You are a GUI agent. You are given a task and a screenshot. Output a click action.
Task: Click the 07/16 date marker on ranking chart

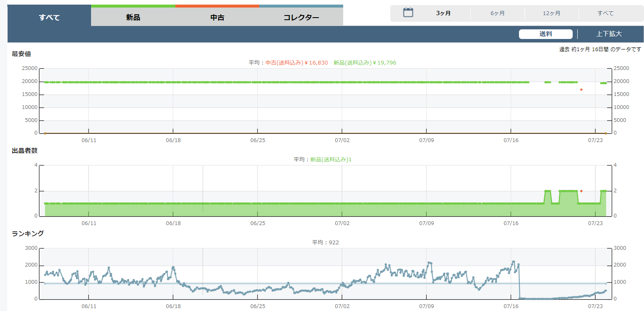pos(511,306)
